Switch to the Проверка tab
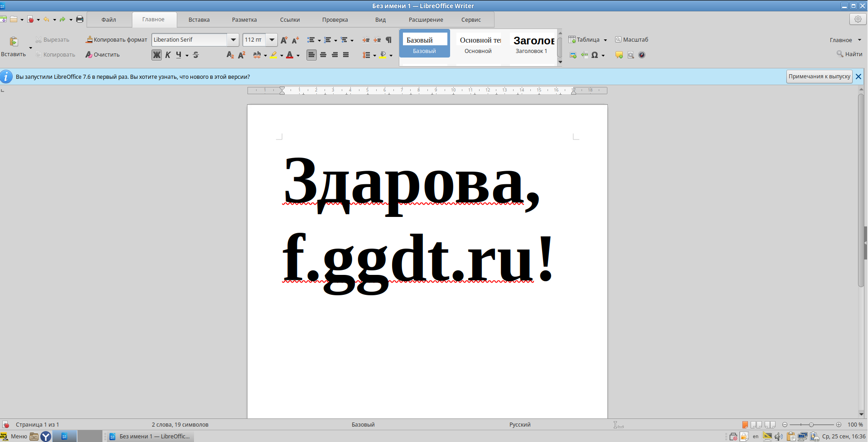 coord(335,19)
